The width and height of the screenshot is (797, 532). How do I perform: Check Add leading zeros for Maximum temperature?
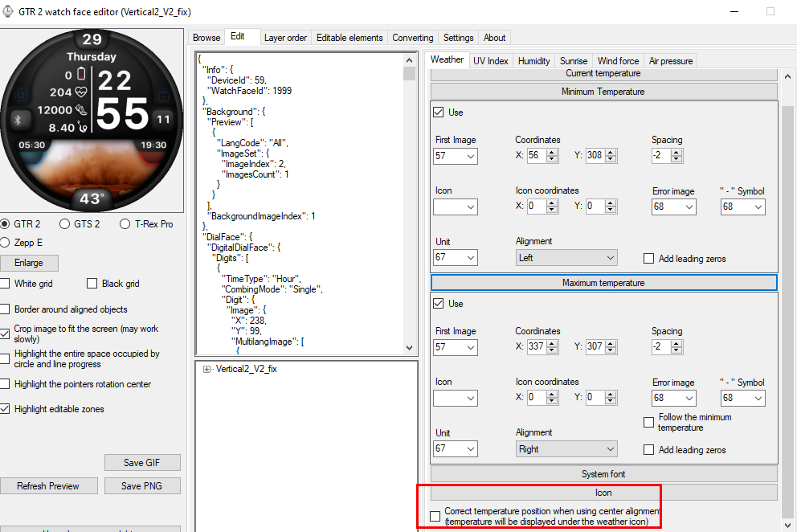point(648,449)
